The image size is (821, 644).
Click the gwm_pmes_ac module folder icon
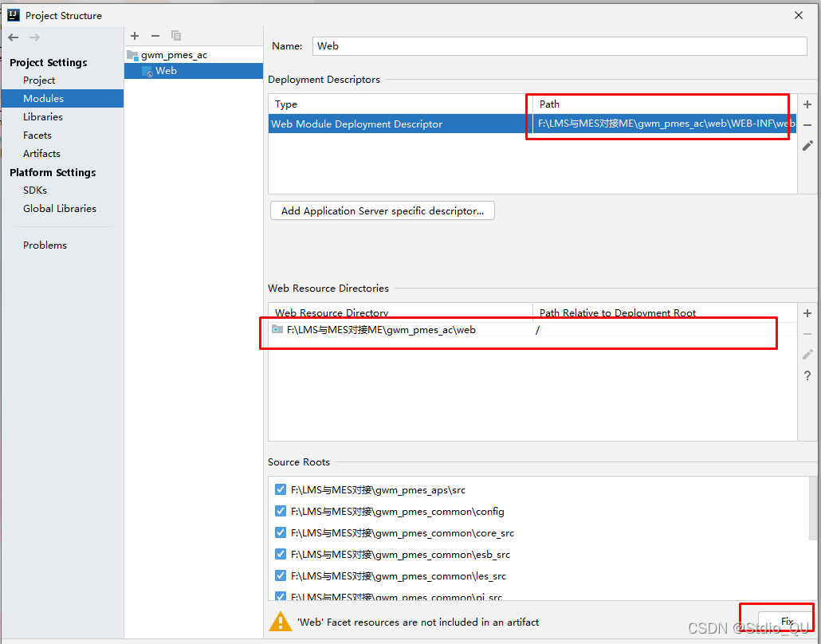click(x=132, y=55)
